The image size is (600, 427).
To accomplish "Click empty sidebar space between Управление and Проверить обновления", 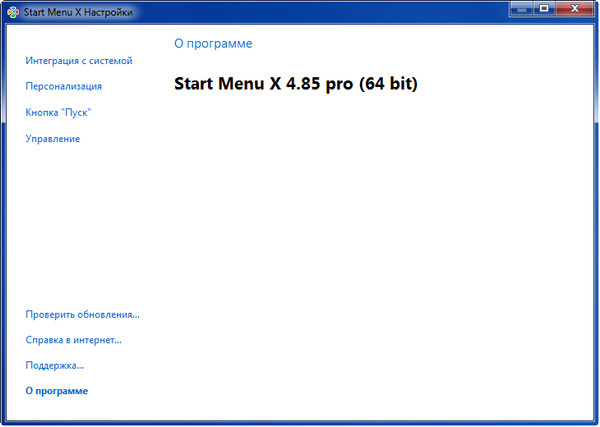I will tap(80, 225).
